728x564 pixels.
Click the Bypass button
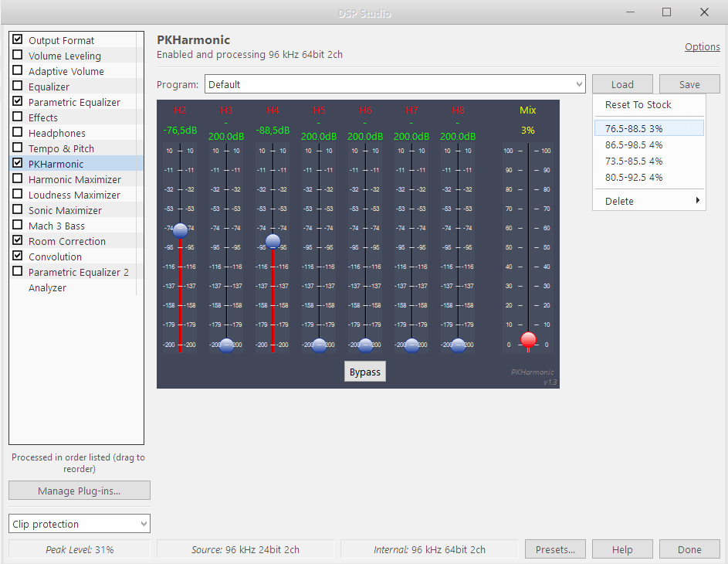[x=365, y=372]
